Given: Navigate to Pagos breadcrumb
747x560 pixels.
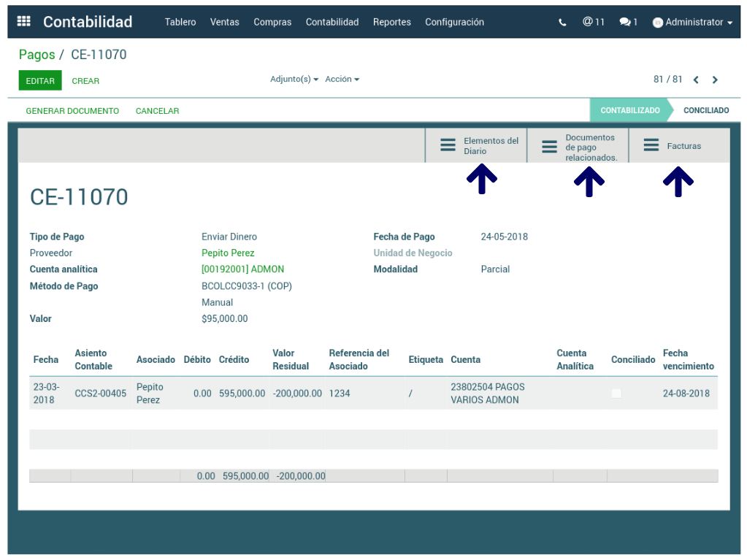Looking at the screenshot, I should [37, 55].
